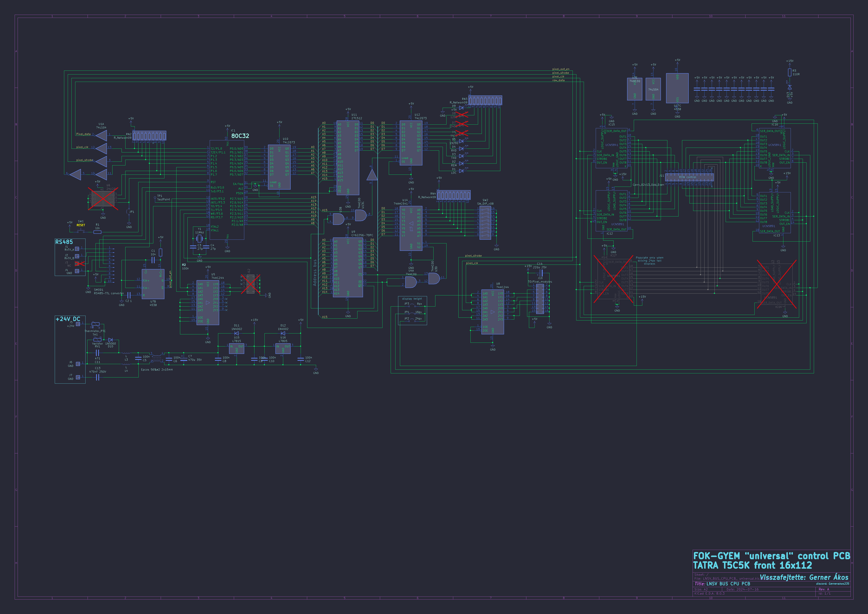Image resolution: width=868 pixels, height=614 pixels.
Task: Select the crossed-out IC14 UCN5891 symbol
Action: click(777, 284)
